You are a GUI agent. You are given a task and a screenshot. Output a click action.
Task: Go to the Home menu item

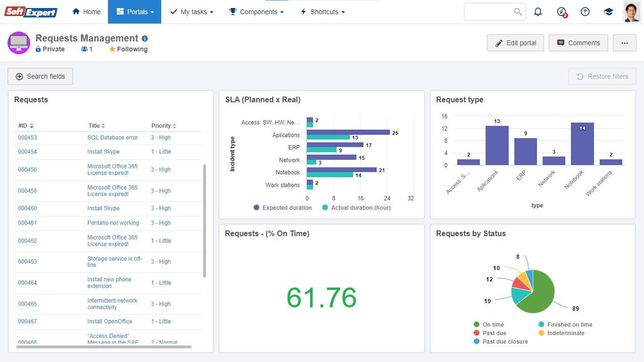click(x=86, y=12)
